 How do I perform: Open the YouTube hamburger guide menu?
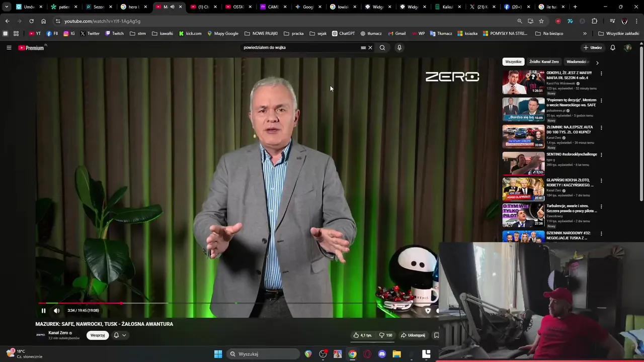pyautogui.click(x=9, y=48)
